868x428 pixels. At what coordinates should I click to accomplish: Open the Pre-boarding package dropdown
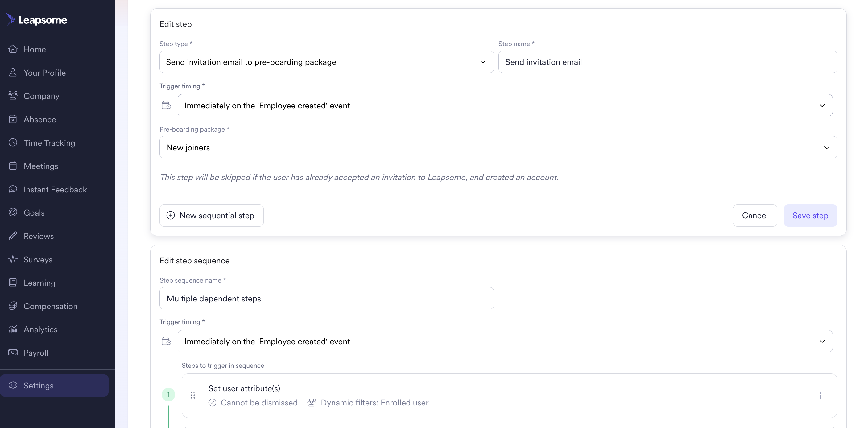pyautogui.click(x=498, y=147)
